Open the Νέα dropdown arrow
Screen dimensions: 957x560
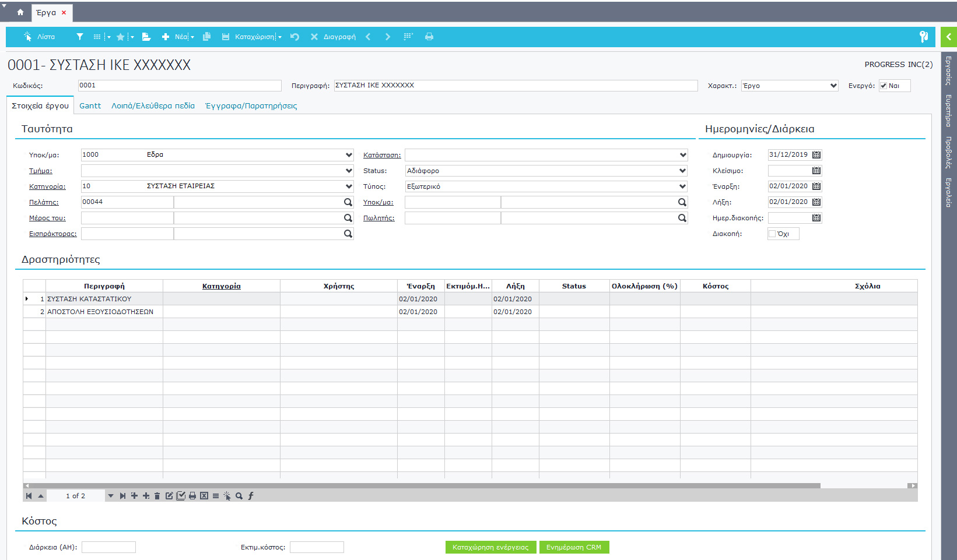pos(192,37)
